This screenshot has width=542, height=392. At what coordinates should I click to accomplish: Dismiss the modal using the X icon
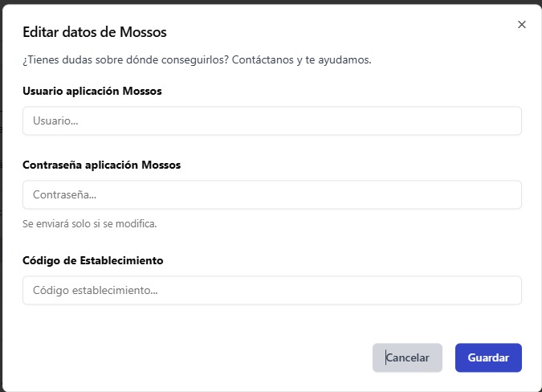pos(522,25)
